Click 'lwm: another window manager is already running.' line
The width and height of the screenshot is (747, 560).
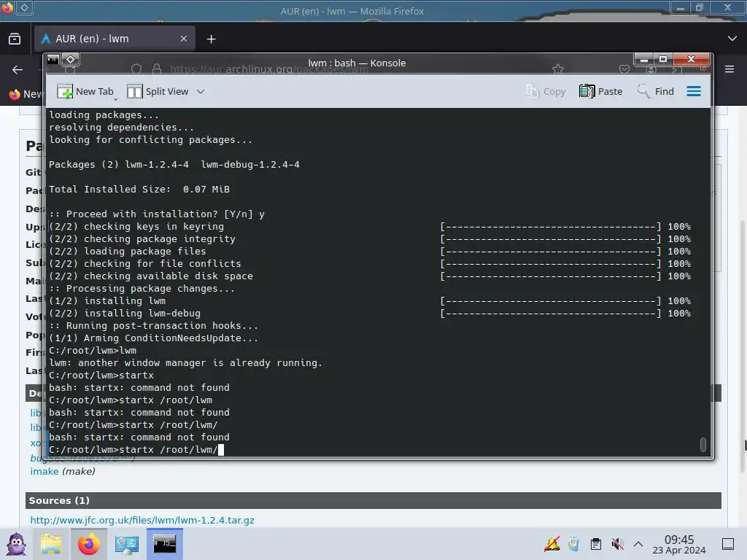pos(186,363)
